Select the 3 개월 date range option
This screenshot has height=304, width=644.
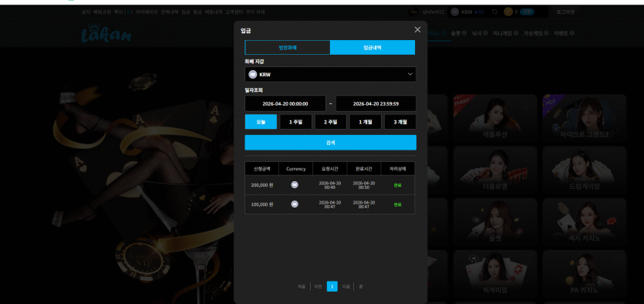(x=400, y=122)
